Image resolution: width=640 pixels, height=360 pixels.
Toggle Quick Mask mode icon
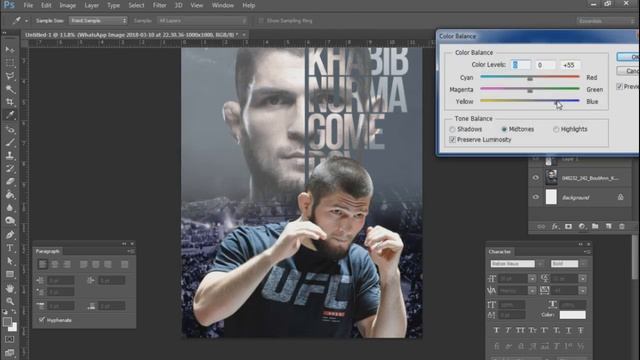[10, 340]
